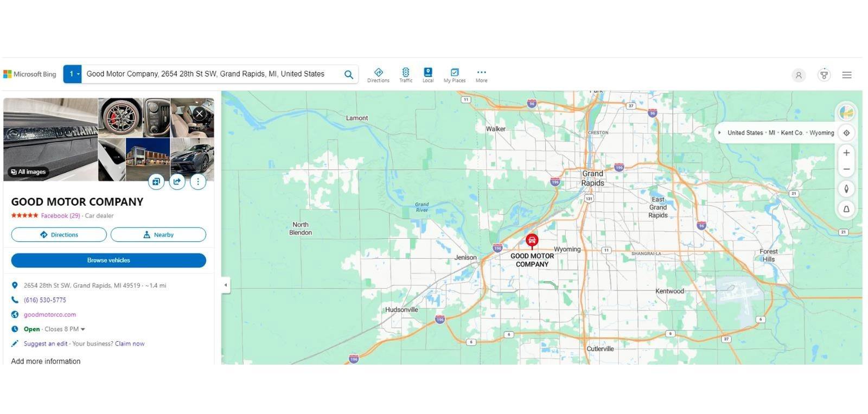Open the All images gallery

pyautogui.click(x=28, y=172)
